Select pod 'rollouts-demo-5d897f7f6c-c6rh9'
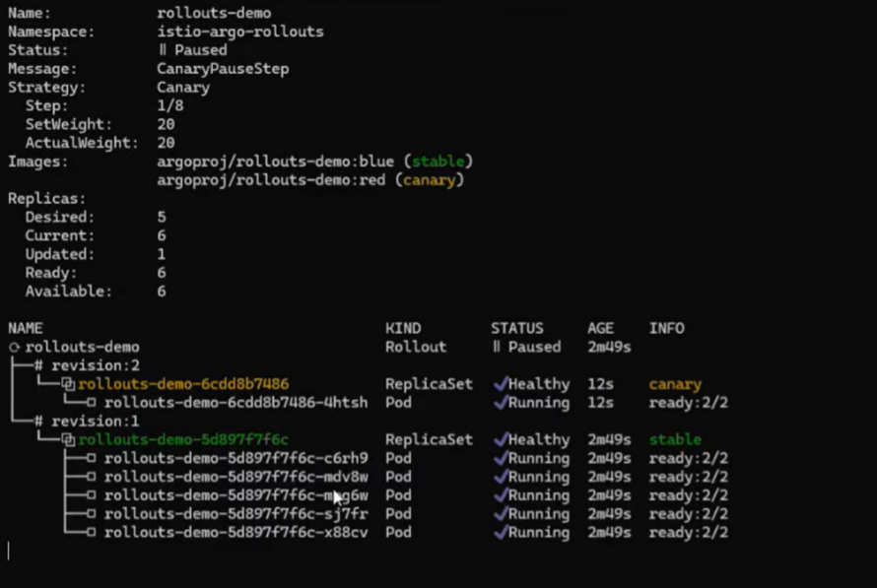The height and width of the screenshot is (588, 877). point(236,458)
